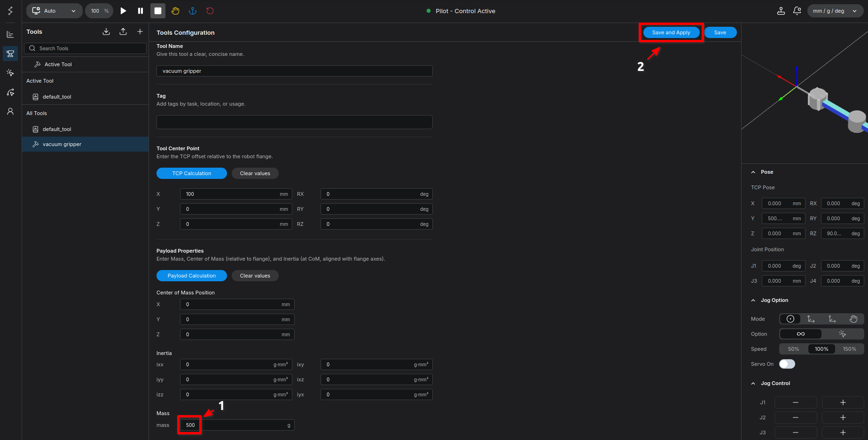Click the Save and Apply button
Image resolution: width=868 pixels, height=440 pixels.
671,32
